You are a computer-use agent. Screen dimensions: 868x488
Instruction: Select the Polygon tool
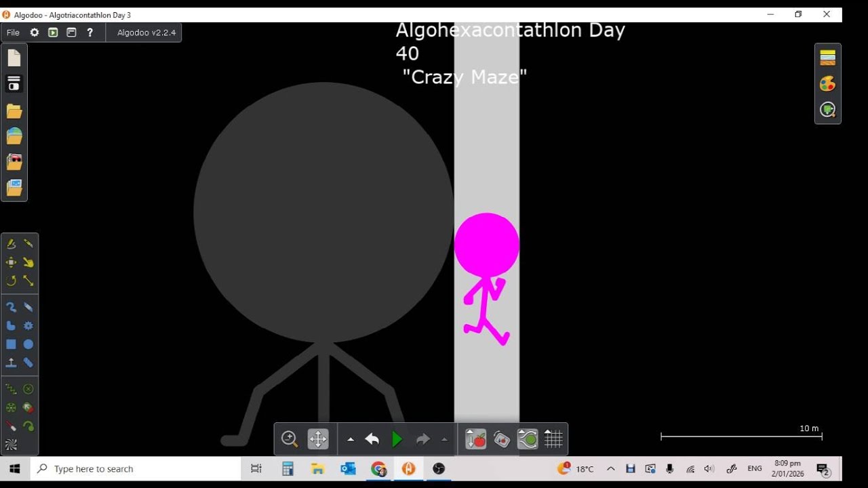pyautogui.click(x=11, y=326)
